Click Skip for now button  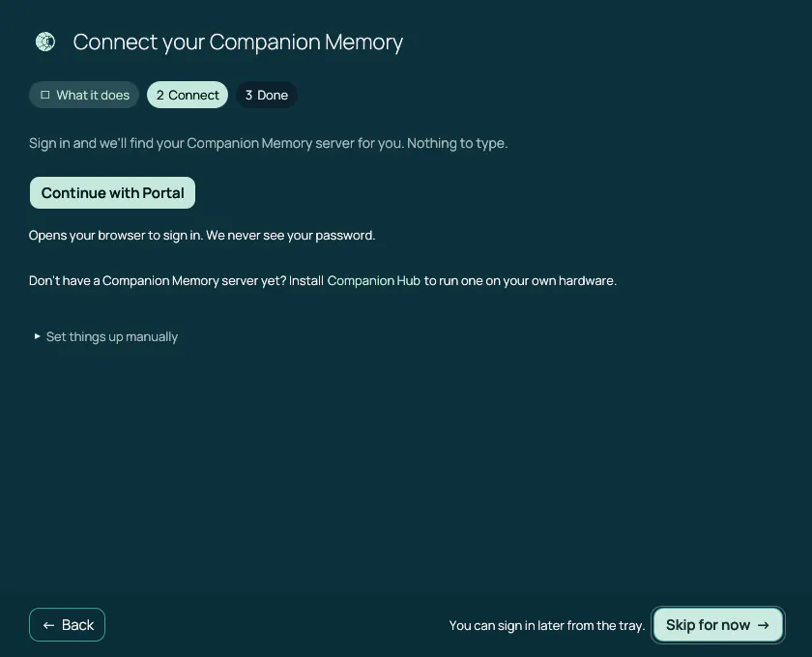pos(717,625)
